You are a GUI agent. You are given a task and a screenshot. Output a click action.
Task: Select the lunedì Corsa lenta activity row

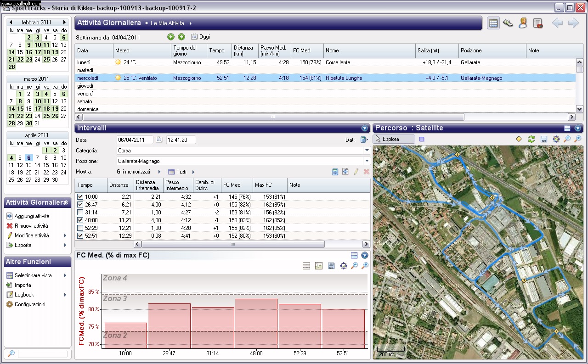coord(325,62)
